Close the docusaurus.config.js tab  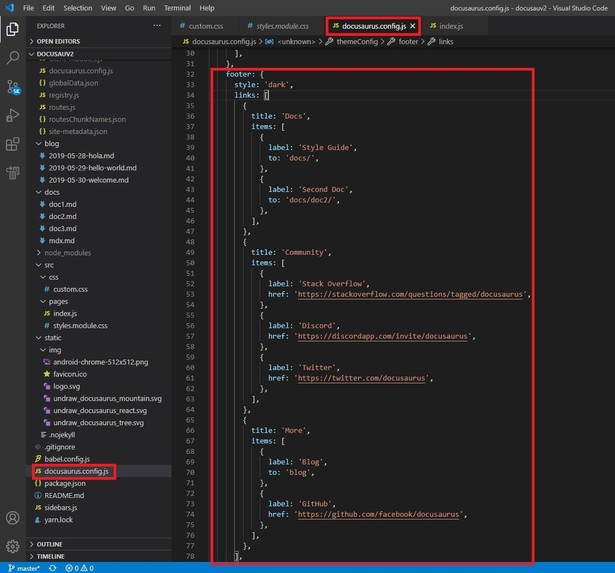pyautogui.click(x=413, y=26)
